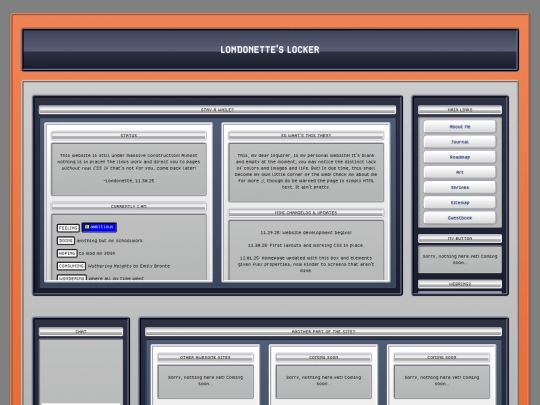Visit the Art page link

click(460, 172)
